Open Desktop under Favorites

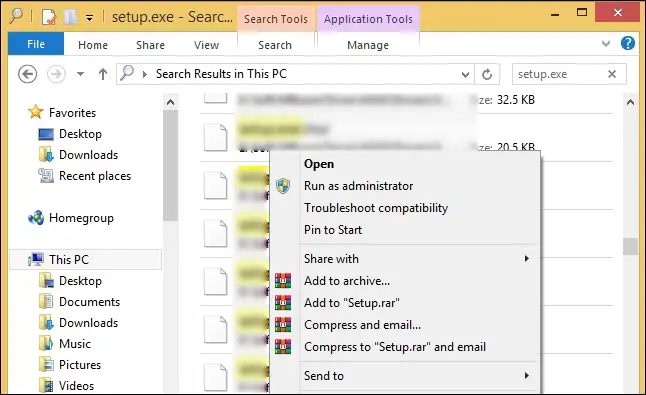pyautogui.click(x=80, y=134)
